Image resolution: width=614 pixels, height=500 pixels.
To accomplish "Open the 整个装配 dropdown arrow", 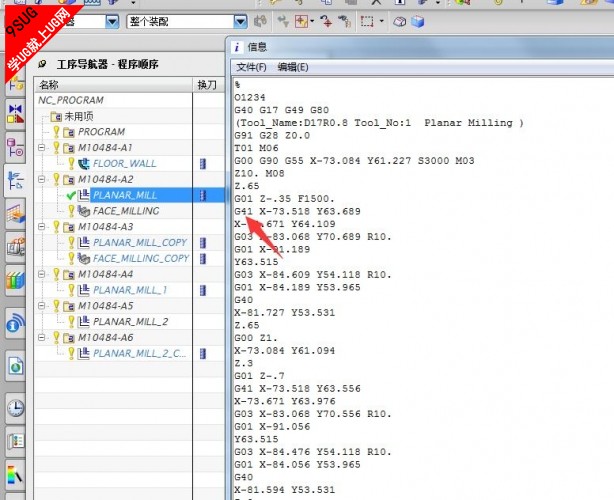I will [240, 22].
